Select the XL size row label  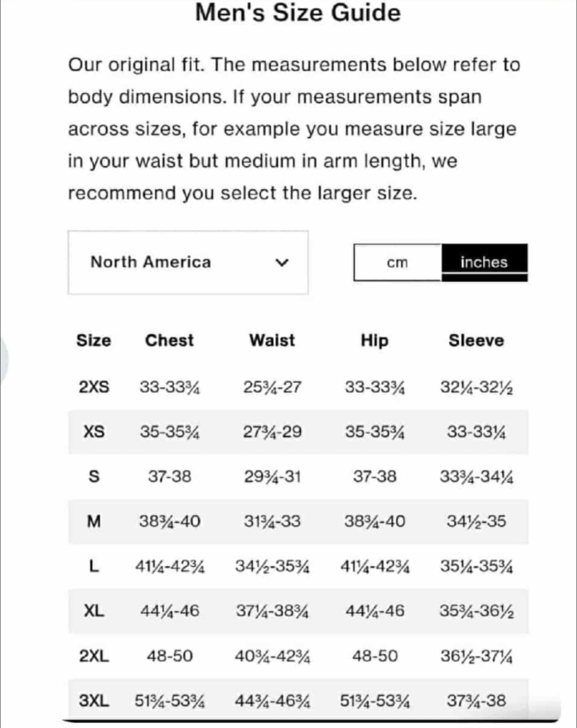[94, 611]
